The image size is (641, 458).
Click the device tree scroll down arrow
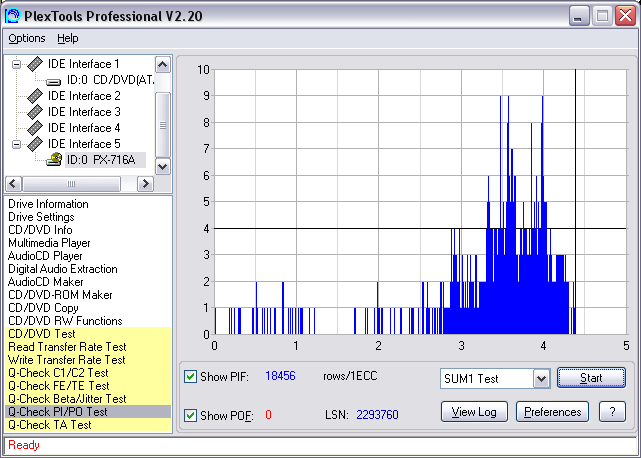(163, 166)
